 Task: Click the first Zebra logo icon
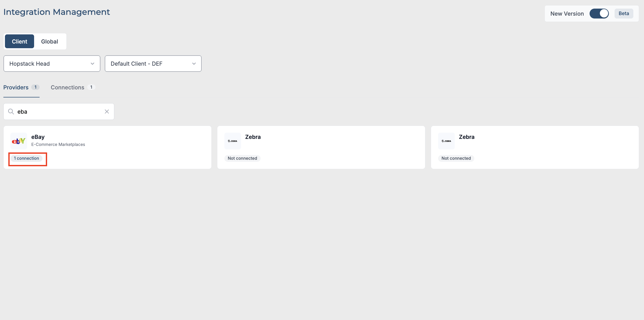point(232,141)
